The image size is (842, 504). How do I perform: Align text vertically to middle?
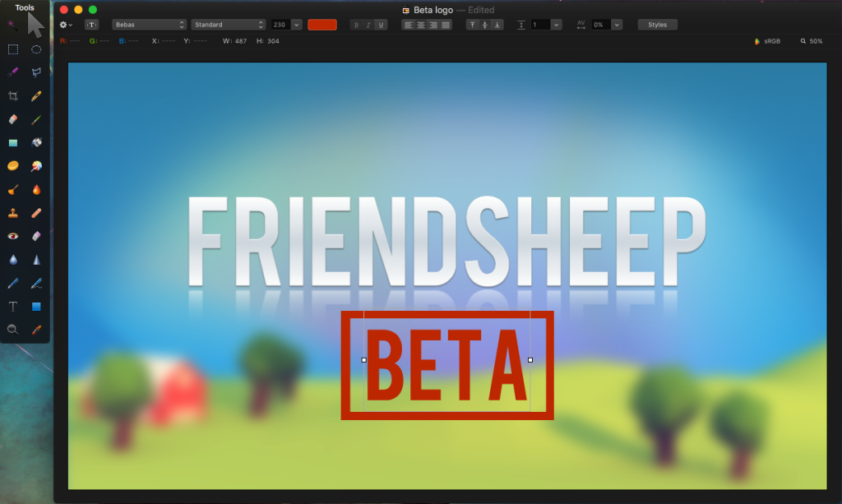pyautogui.click(x=484, y=25)
